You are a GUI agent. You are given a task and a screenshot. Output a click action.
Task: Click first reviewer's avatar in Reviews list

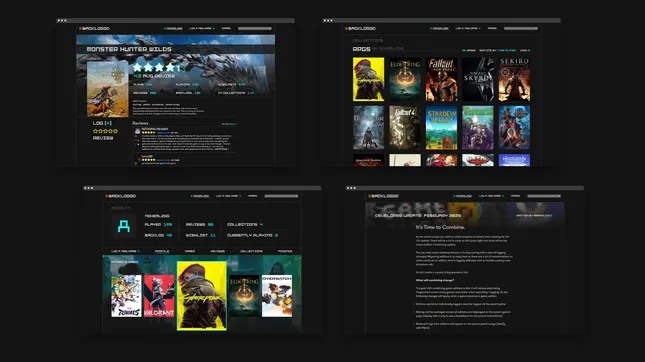137,131
